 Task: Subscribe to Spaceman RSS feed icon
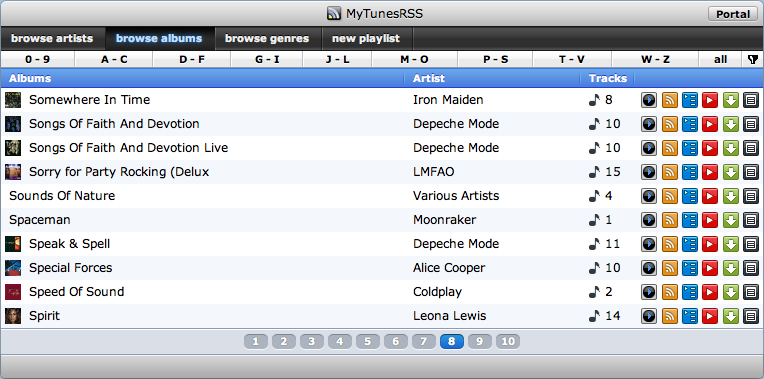tap(669, 220)
